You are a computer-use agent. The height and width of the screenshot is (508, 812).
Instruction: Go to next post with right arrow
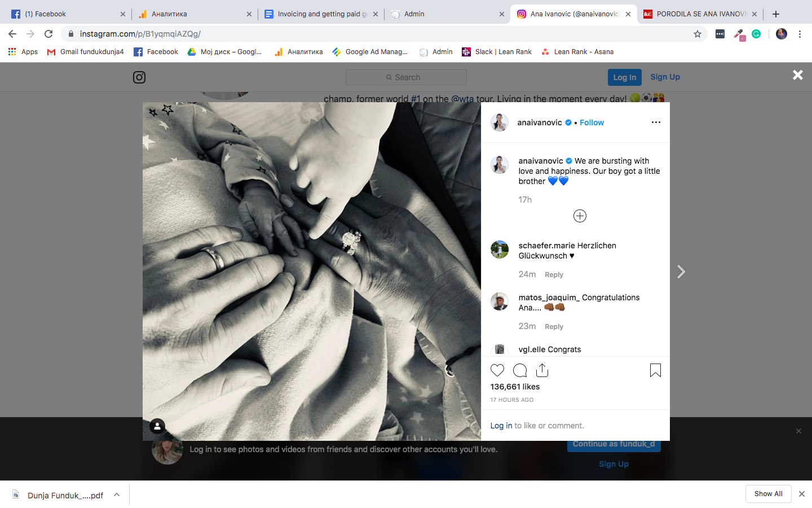tap(681, 272)
